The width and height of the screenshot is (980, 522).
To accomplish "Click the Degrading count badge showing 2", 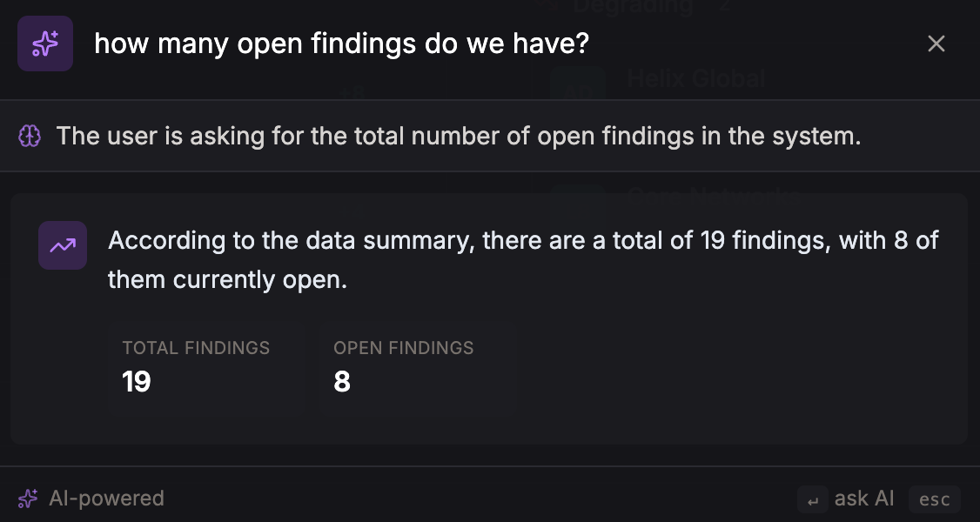I will [x=723, y=7].
